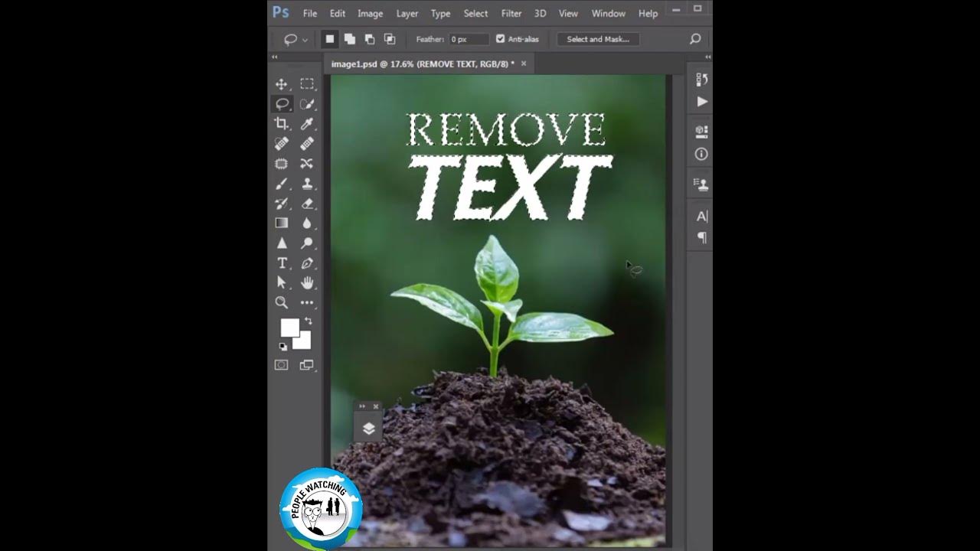Open the Character panel icon
This screenshot has height=551, width=980.
(x=701, y=217)
